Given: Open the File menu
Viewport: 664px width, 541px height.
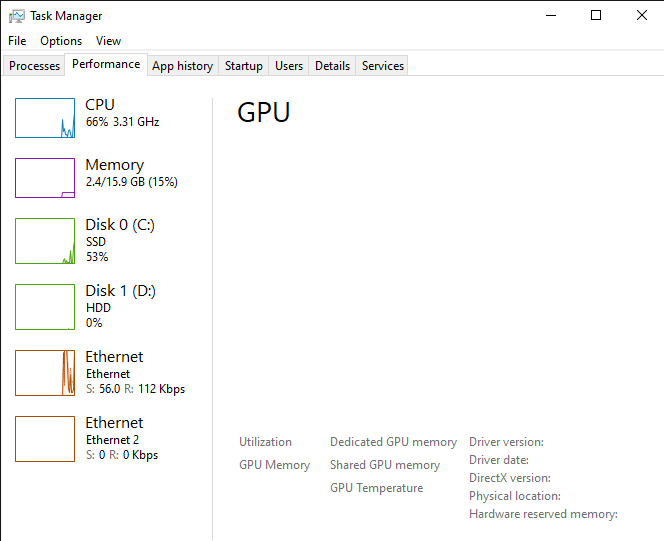Looking at the screenshot, I should 17,41.
